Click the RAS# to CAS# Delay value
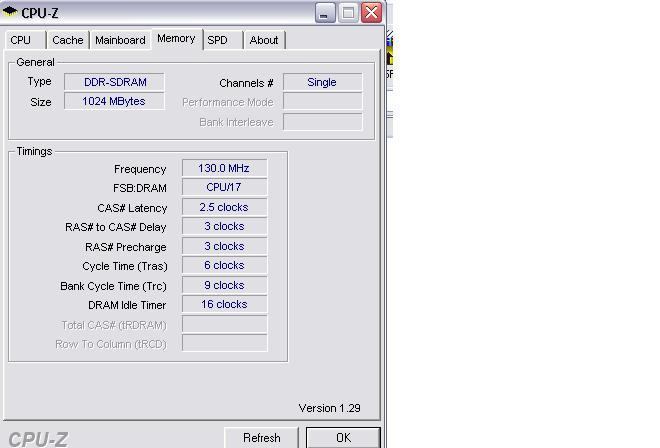Image resolution: width=660 pixels, height=448 pixels. 224,227
